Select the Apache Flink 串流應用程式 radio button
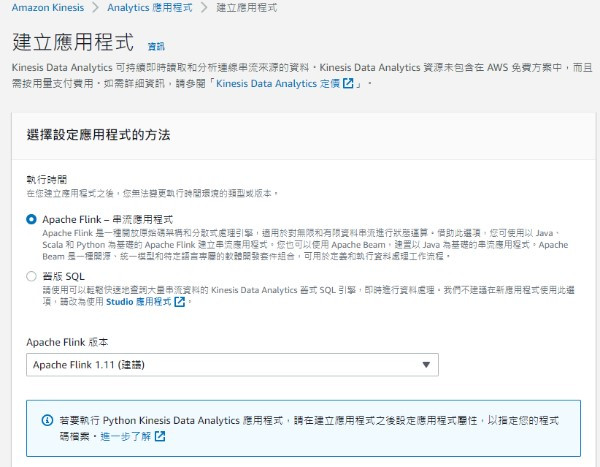 click(31, 219)
